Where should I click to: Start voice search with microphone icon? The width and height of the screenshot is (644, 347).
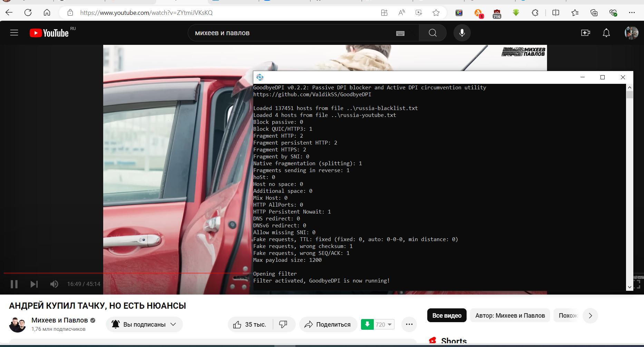coord(462,33)
